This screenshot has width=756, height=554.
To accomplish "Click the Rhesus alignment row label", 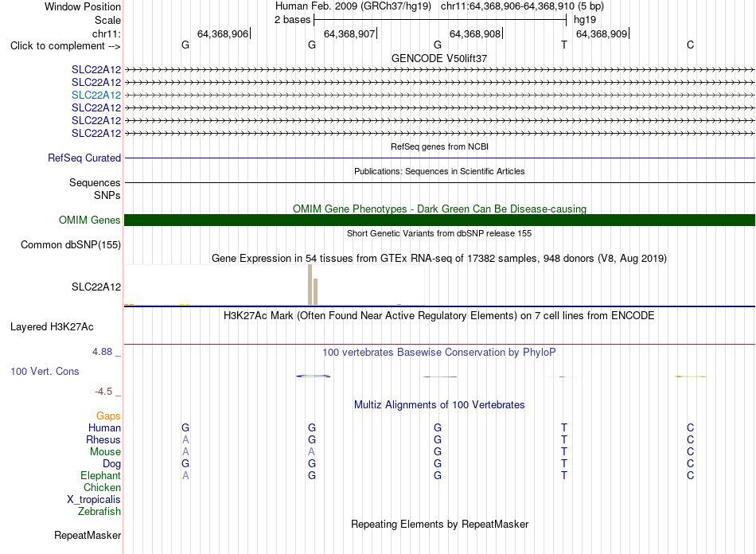I will pyautogui.click(x=103, y=439).
